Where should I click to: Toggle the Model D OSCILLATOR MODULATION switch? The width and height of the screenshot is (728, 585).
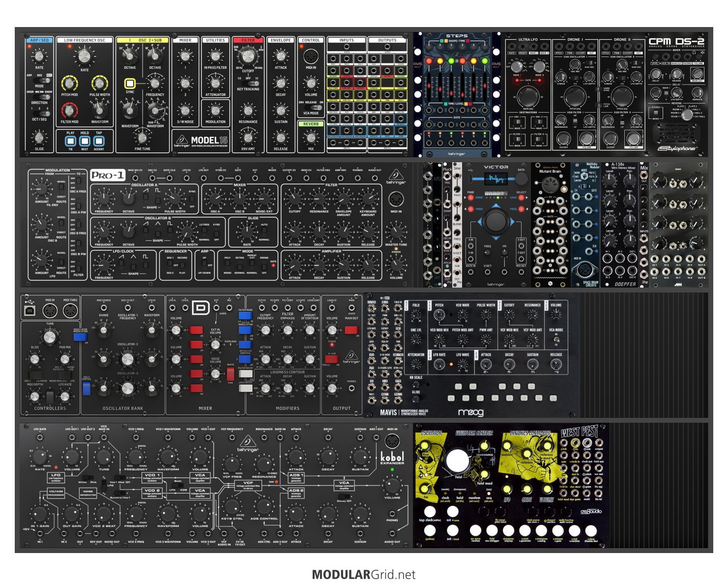80,337
